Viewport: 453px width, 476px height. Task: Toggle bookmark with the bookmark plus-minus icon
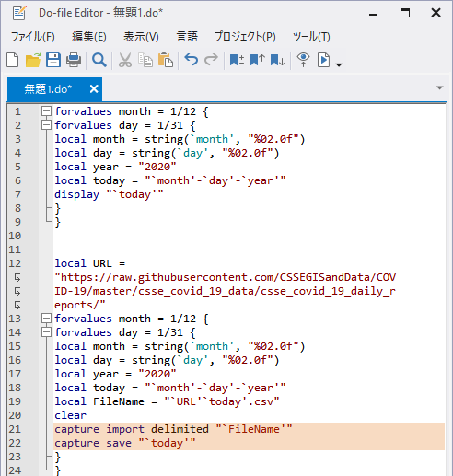pyautogui.click(x=237, y=60)
